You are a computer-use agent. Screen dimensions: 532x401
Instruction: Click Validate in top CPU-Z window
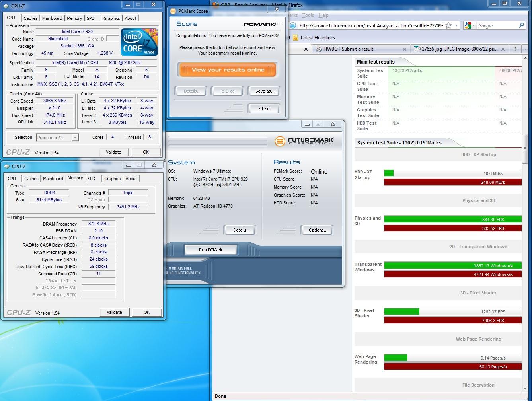coord(113,152)
